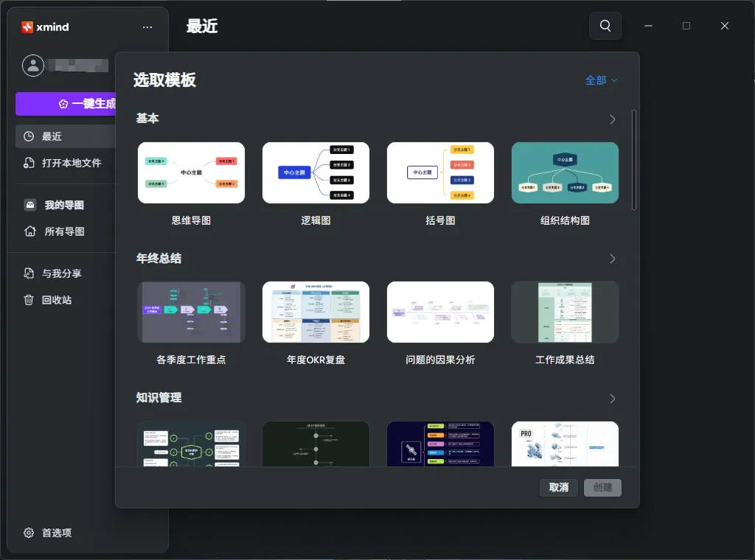The width and height of the screenshot is (755, 560).
Task: Click the 知识管理 section heading
Action: click(x=159, y=399)
